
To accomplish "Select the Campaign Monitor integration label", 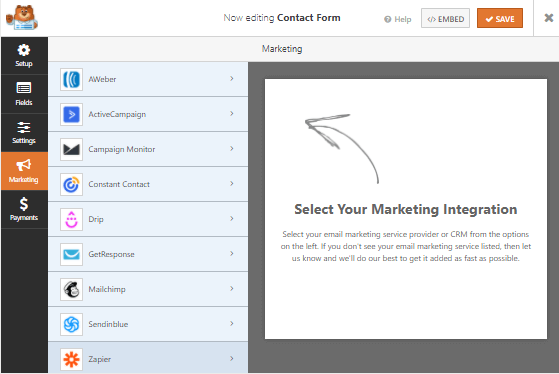I will 122,149.
